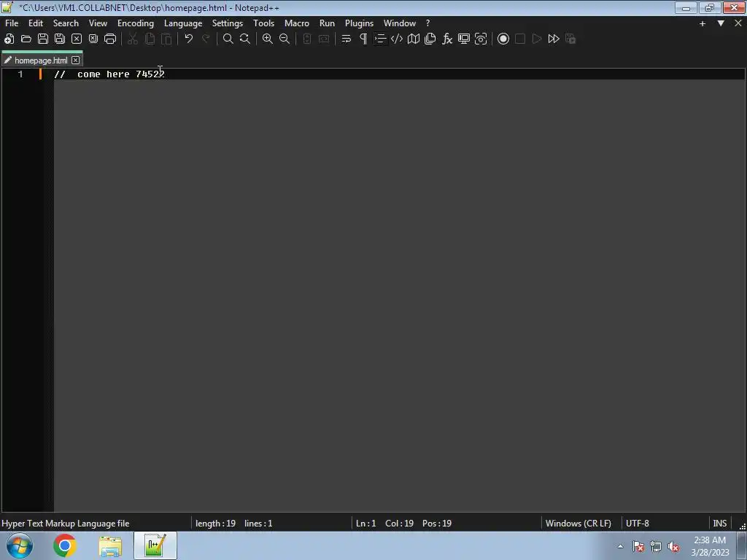Click the Paste clipboard icon
The width and height of the screenshot is (747, 560).
(x=166, y=39)
